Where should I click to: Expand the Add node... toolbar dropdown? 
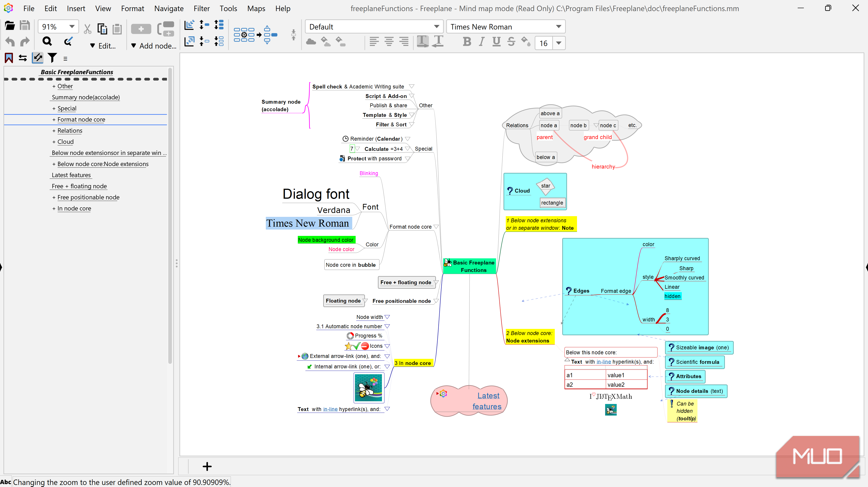point(153,46)
